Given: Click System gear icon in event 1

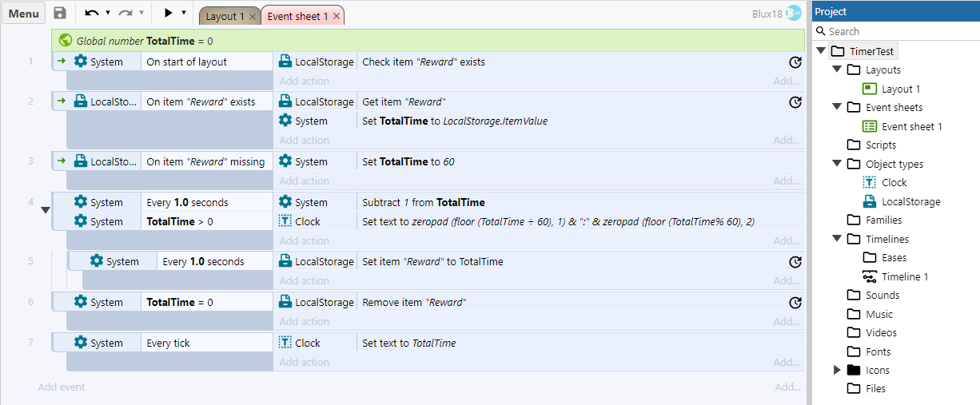Looking at the screenshot, I should (x=81, y=62).
